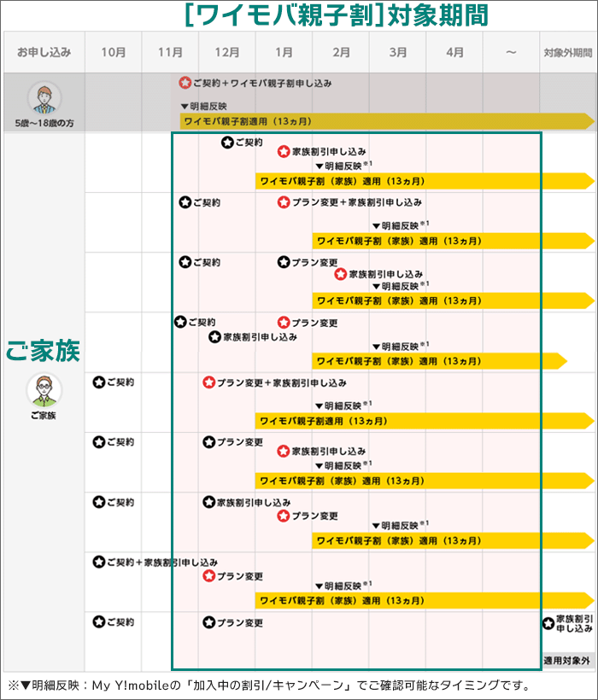Click the grey 適用対象外 label

(x=566, y=660)
